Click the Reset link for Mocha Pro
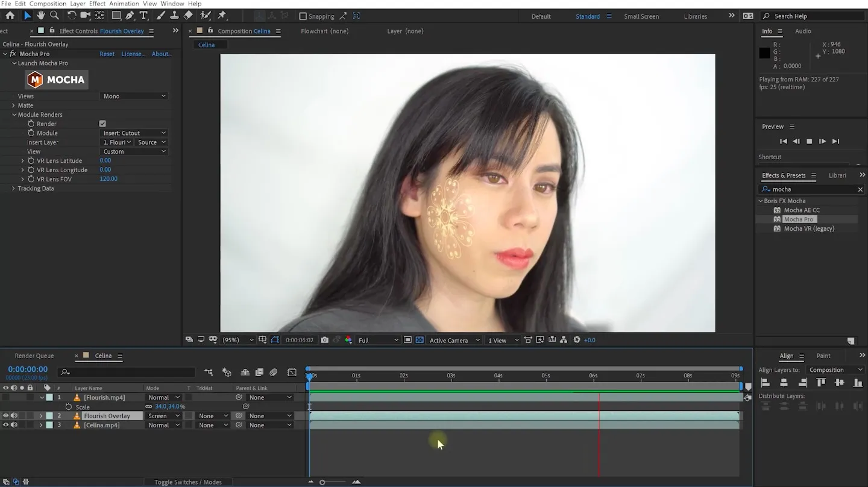 tap(107, 54)
